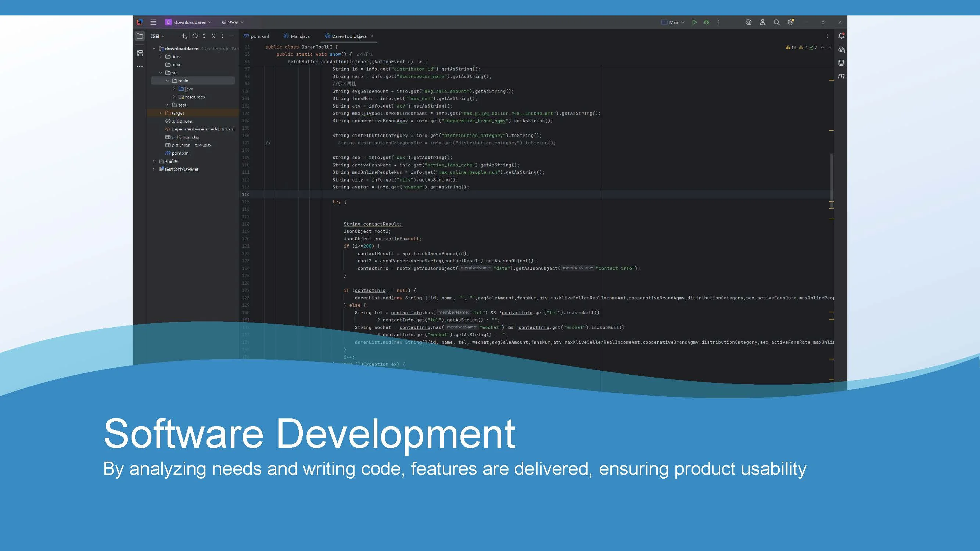This screenshot has height=551, width=980.
Task: Open the Notifications bell tool window
Action: tap(841, 36)
